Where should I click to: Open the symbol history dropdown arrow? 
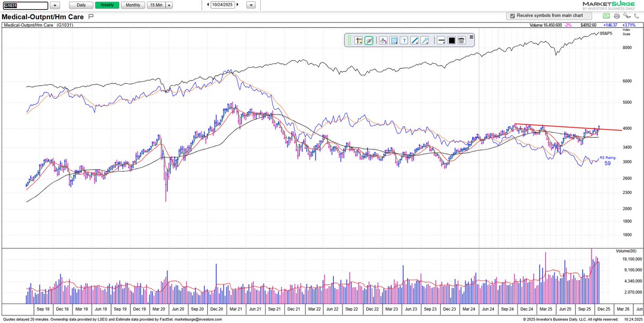pos(56,5)
